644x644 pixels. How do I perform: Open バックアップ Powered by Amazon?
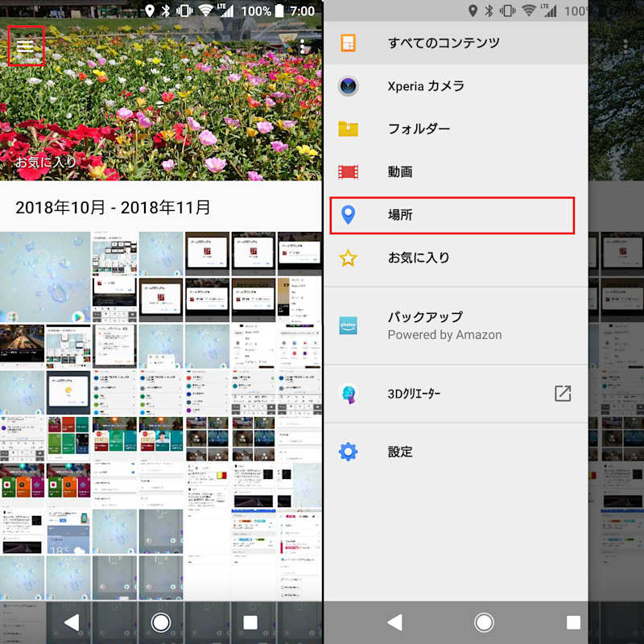(x=456, y=326)
